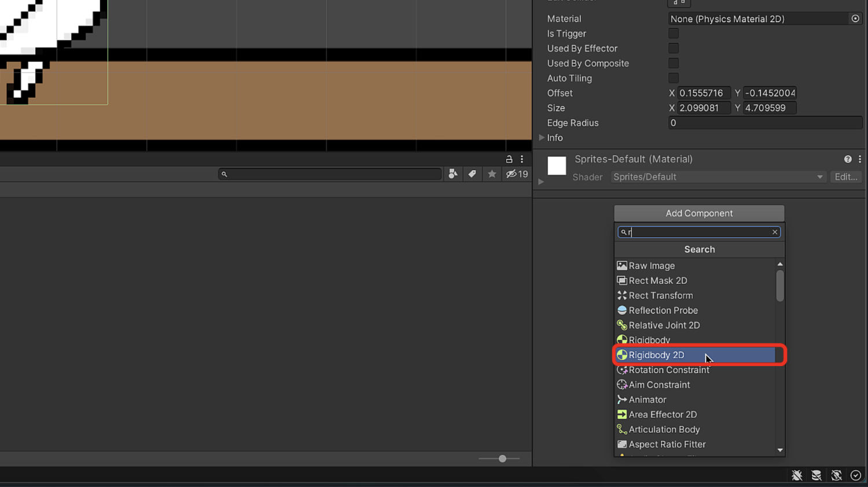The height and width of the screenshot is (487, 868).
Task: Choose Area Effector 2D component
Action: [x=695, y=415]
